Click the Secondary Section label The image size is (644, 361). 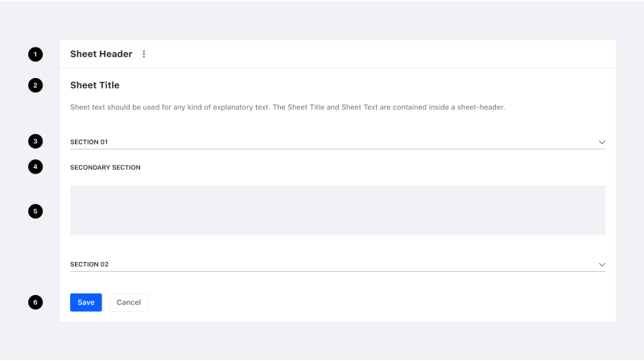105,168
